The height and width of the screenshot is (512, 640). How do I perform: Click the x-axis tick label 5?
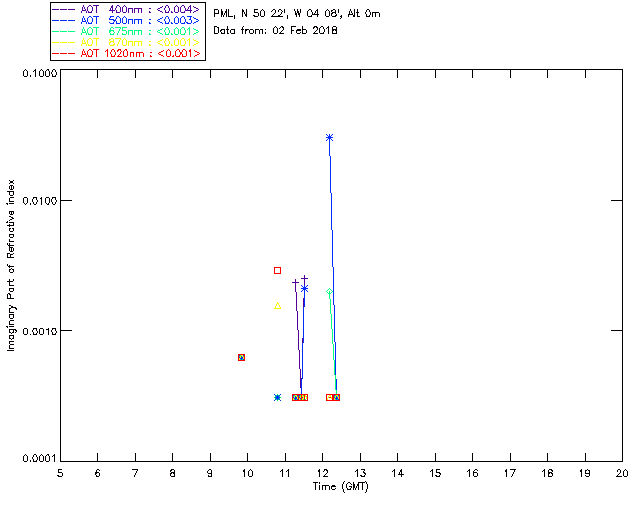point(60,473)
